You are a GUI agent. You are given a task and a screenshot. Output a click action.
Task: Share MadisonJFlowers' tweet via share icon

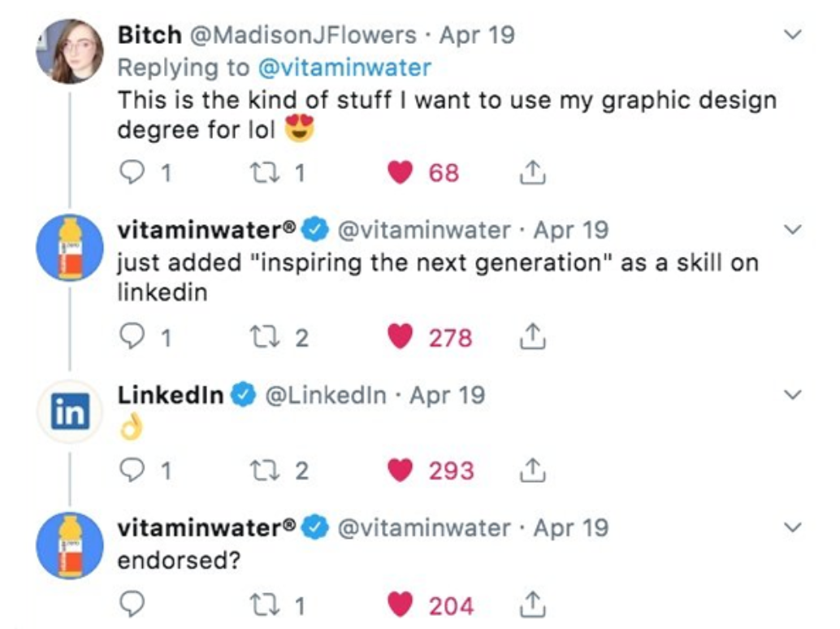(x=530, y=173)
